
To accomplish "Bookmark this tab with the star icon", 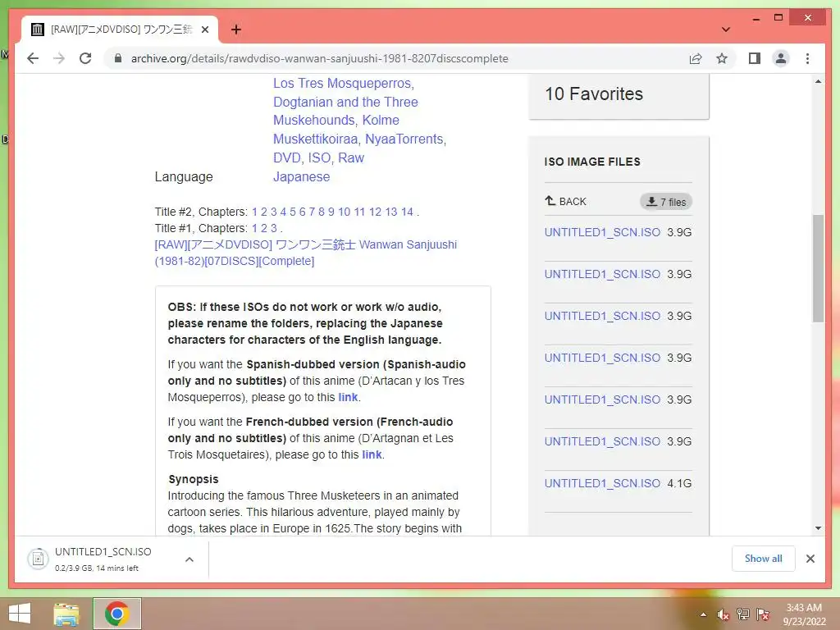I will [x=722, y=58].
